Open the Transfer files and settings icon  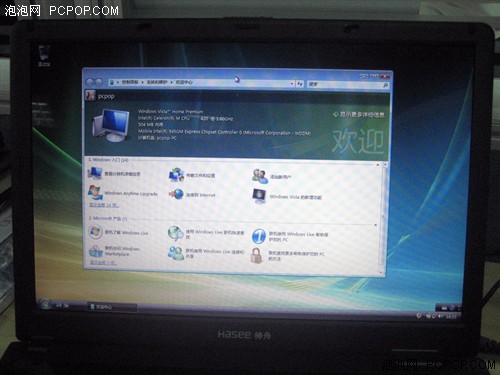(x=176, y=175)
